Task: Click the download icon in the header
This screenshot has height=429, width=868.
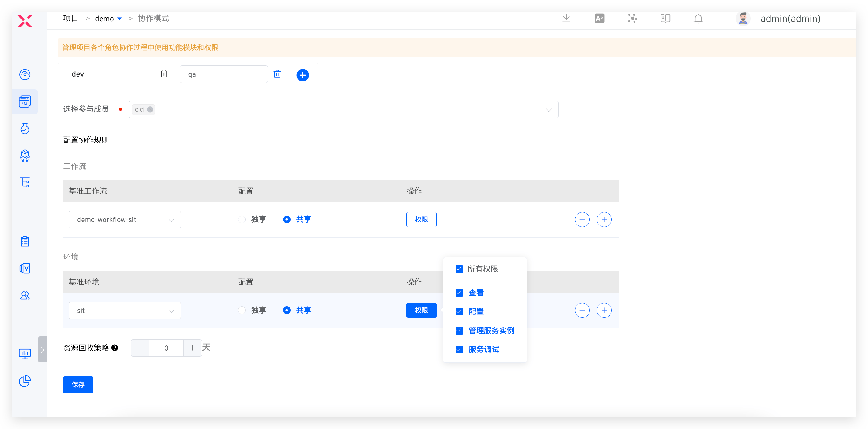Action: 566,19
